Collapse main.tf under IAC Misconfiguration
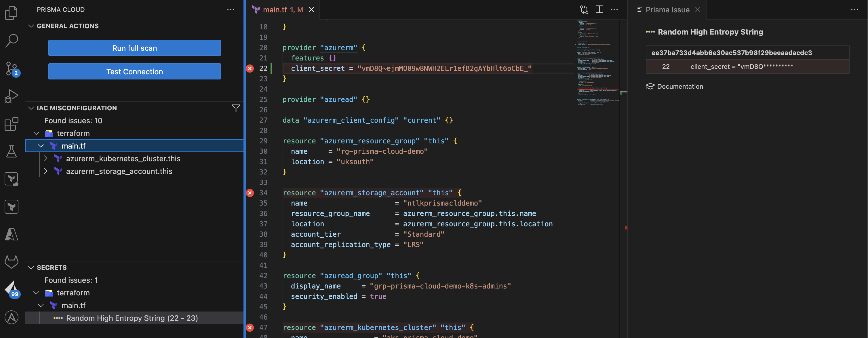Screen dimensions: 868x338 point(41,146)
